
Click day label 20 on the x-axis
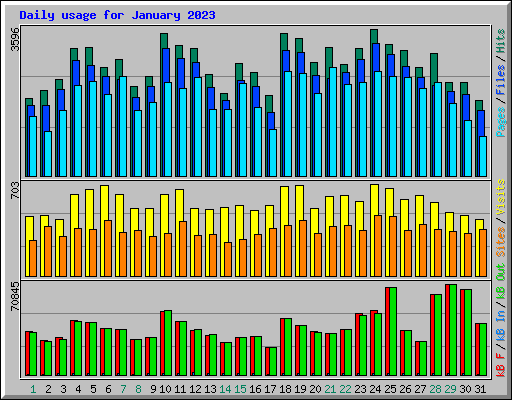(x=315, y=389)
